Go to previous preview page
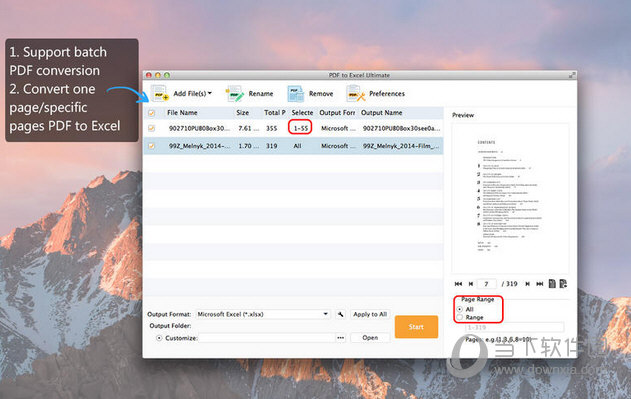 click(x=471, y=284)
